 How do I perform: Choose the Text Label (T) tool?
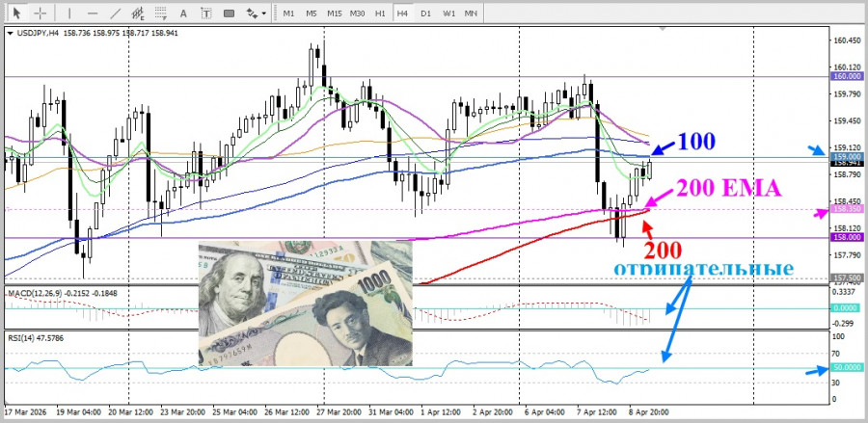point(206,13)
